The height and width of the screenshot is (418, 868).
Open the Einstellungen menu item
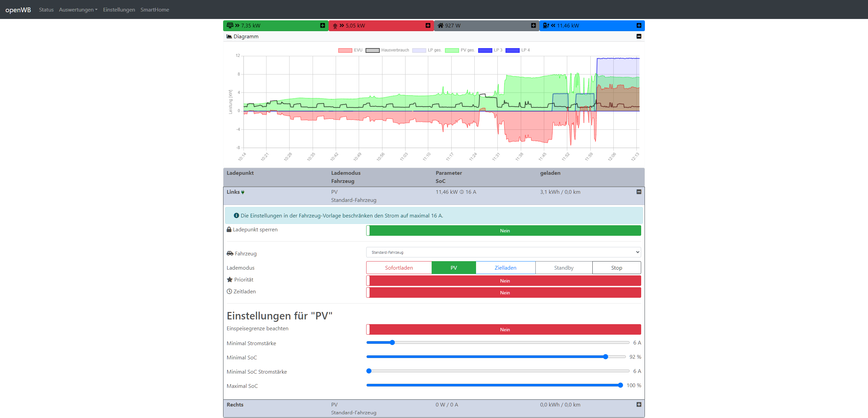tap(119, 9)
